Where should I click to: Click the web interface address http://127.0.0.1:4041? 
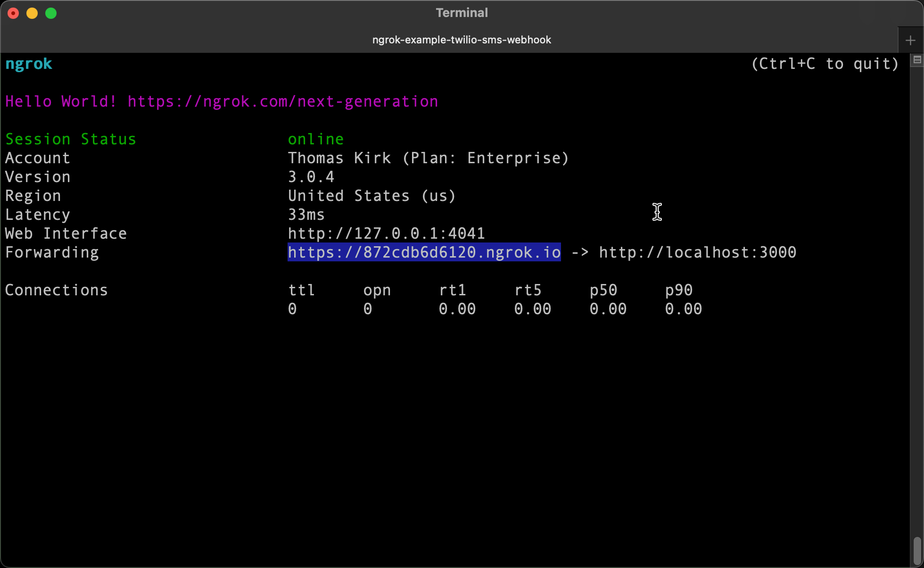387,234
